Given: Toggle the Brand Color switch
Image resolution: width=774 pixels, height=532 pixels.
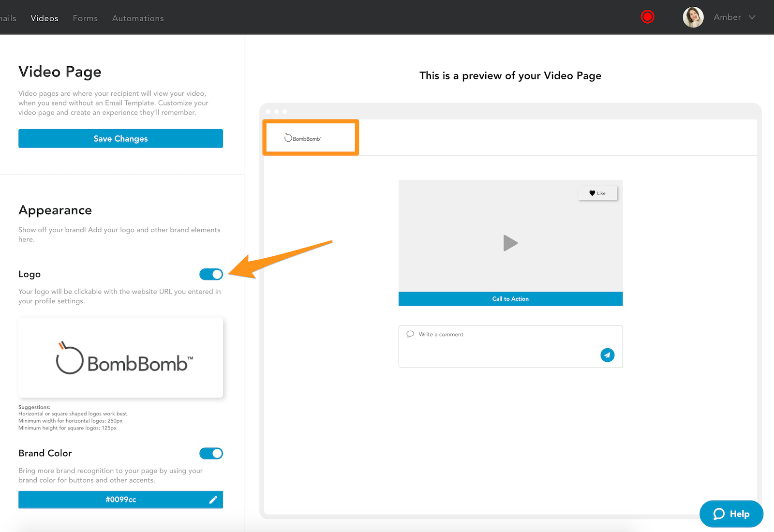Looking at the screenshot, I should (x=211, y=453).
